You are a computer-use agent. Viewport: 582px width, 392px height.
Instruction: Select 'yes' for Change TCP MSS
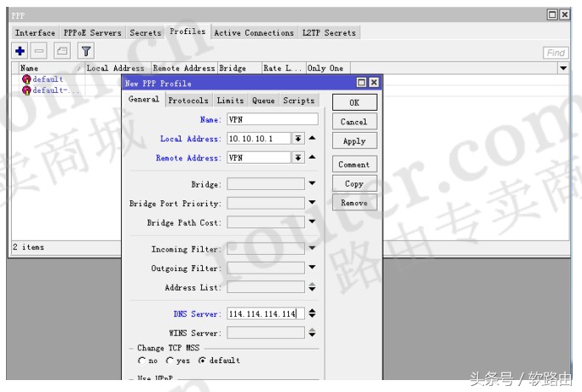coord(170,360)
